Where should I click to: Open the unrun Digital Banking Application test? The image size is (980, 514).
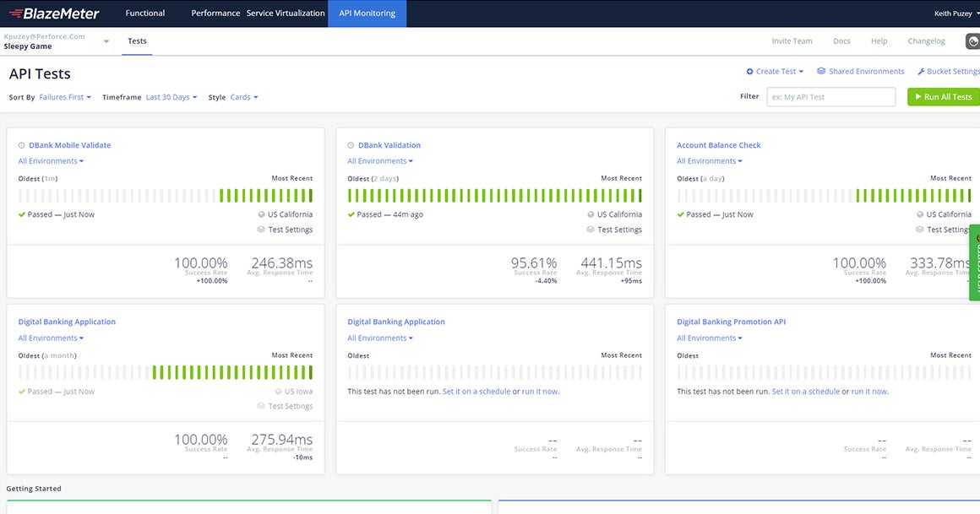396,322
